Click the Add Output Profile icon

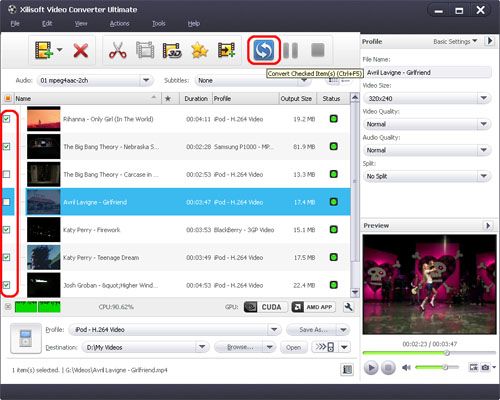[x=226, y=51]
